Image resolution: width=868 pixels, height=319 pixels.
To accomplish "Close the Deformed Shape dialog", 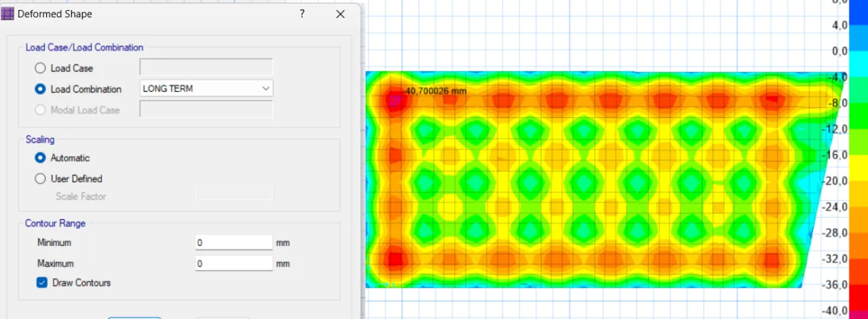I will click(x=341, y=14).
